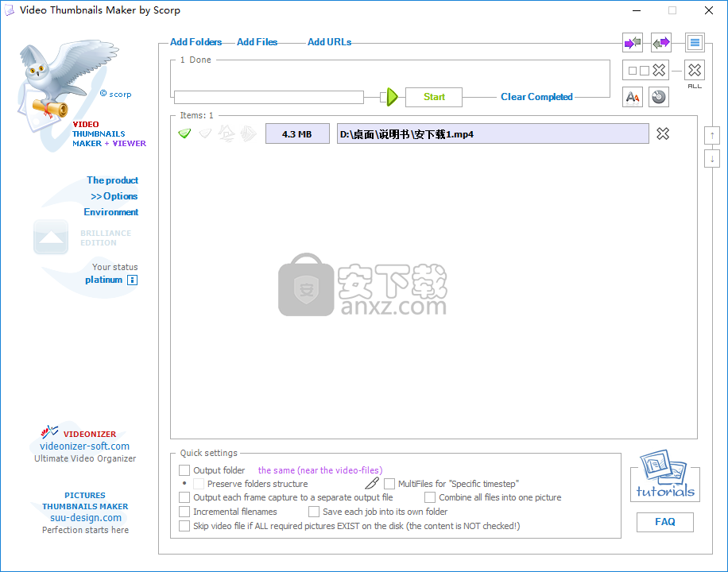This screenshot has height=572, width=728.
Task: Click the third faded icon on the item row
Action: [x=227, y=133]
